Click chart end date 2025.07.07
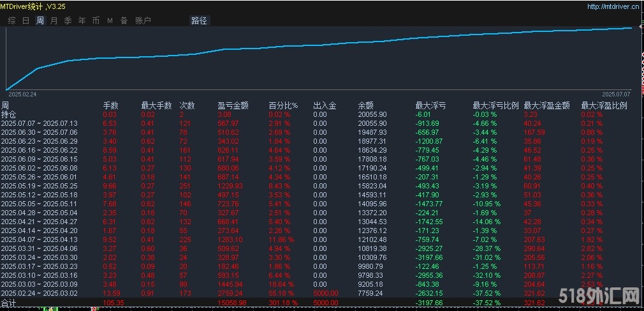644x311 pixels. [x=617, y=95]
